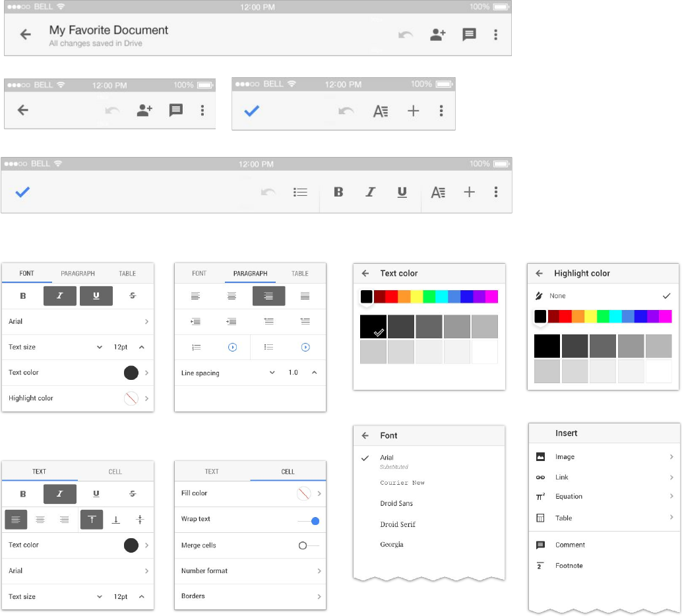Click the Equation icon in the Insert panel
The image size is (682, 616).
540,497
